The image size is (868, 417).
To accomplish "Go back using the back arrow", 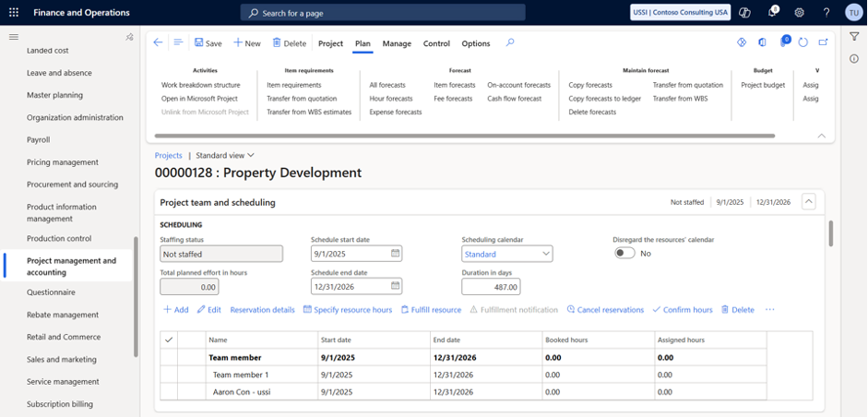I will 159,42.
